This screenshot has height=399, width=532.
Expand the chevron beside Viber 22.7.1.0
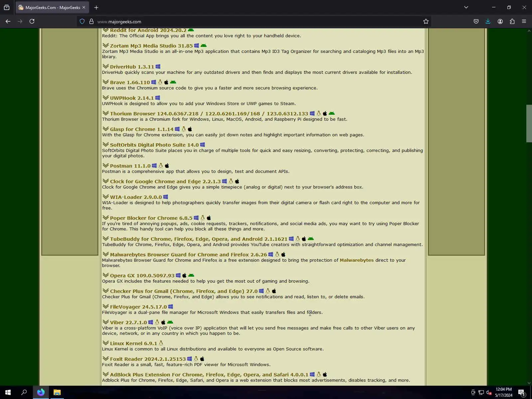click(x=106, y=322)
